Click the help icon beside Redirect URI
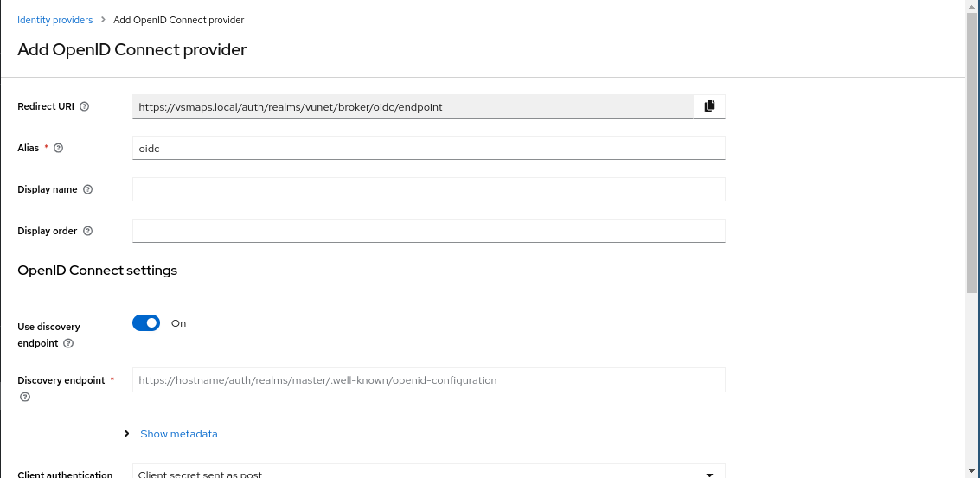 85,107
